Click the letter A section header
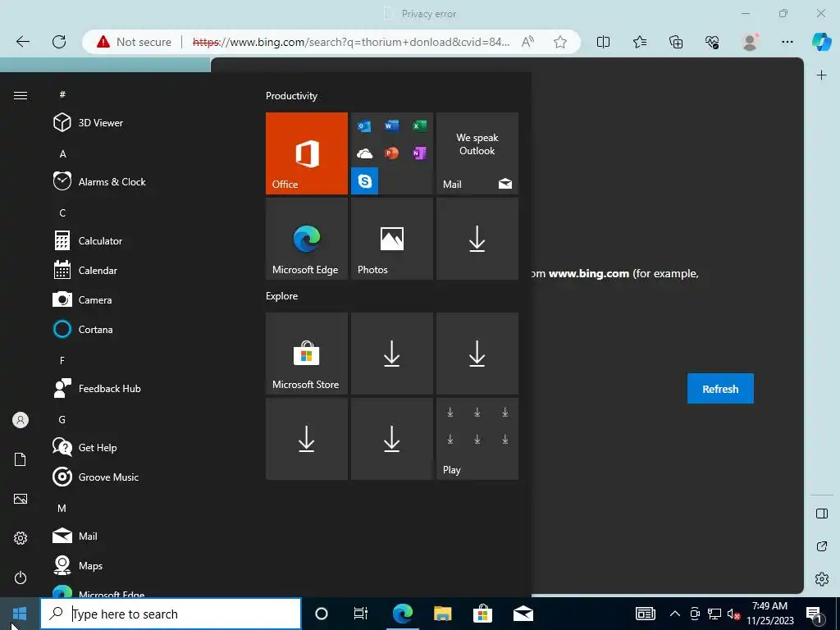Viewport: 840px width, 630px height. 62,153
